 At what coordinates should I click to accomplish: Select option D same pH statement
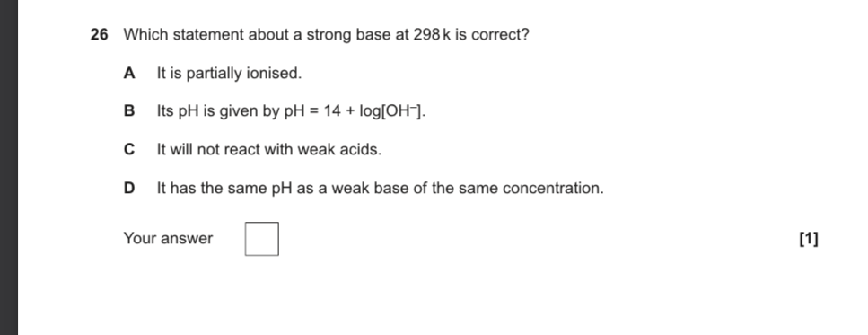tap(381, 189)
